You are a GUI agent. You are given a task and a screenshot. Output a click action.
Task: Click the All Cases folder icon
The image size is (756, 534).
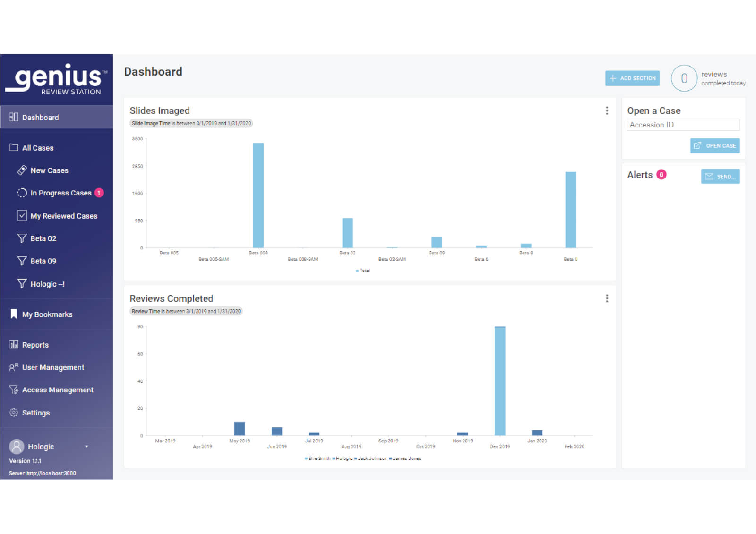click(14, 148)
